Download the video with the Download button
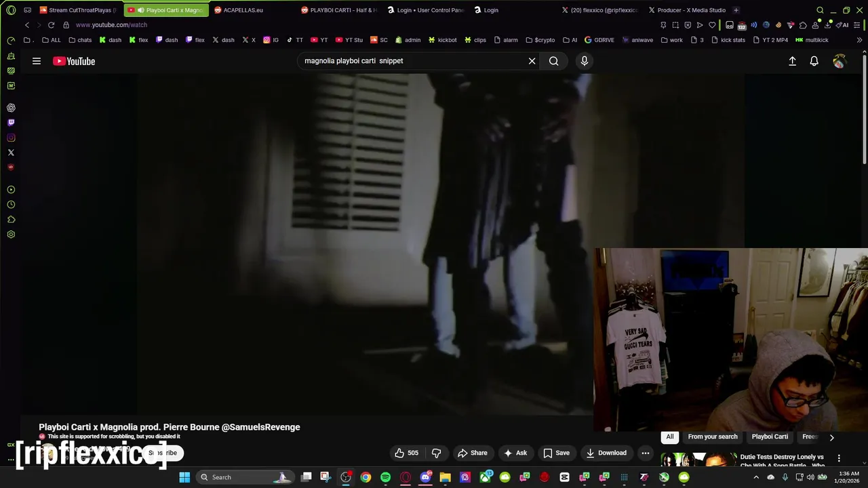 click(x=606, y=453)
